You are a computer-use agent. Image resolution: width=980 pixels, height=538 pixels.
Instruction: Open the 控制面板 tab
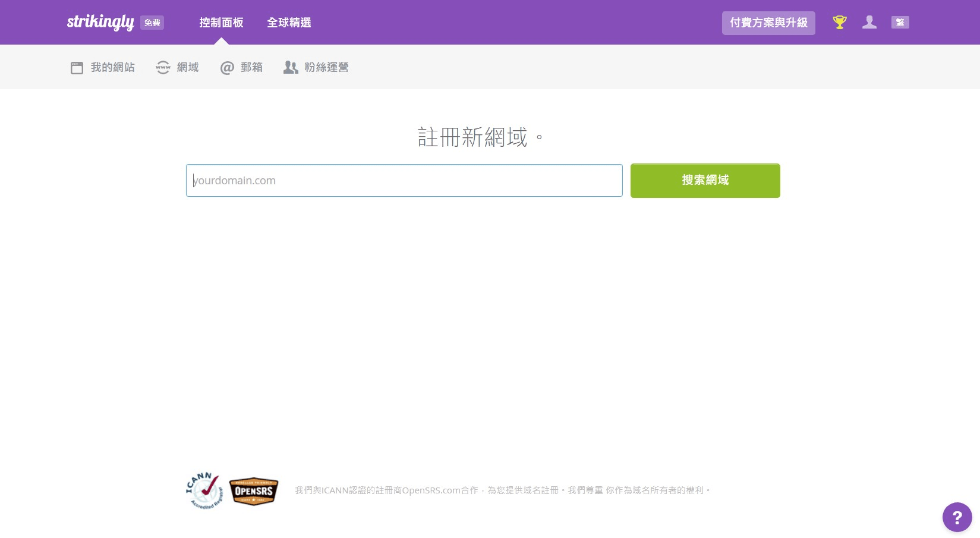(221, 23)
